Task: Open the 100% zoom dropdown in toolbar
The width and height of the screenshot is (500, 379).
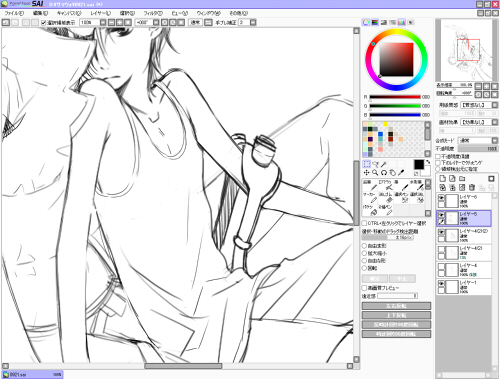Action: (103, 22)
